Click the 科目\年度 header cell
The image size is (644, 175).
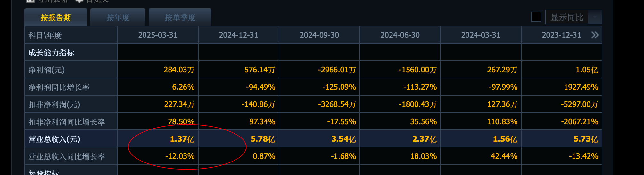tap(45, 35)
